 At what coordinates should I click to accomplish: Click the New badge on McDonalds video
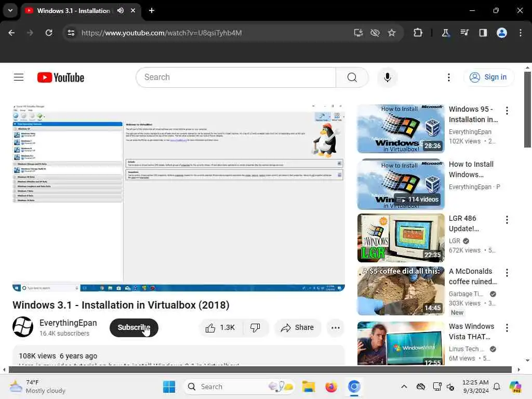[457, 312]
